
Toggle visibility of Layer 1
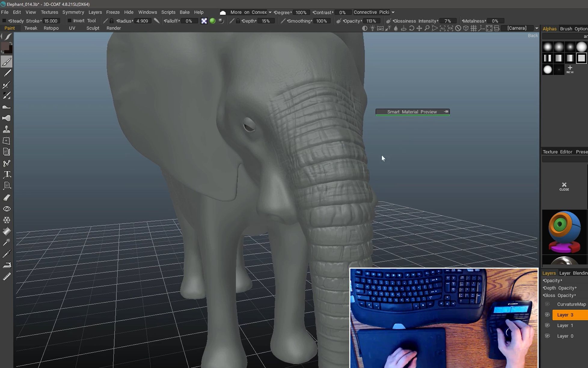(x=547, y=325)
